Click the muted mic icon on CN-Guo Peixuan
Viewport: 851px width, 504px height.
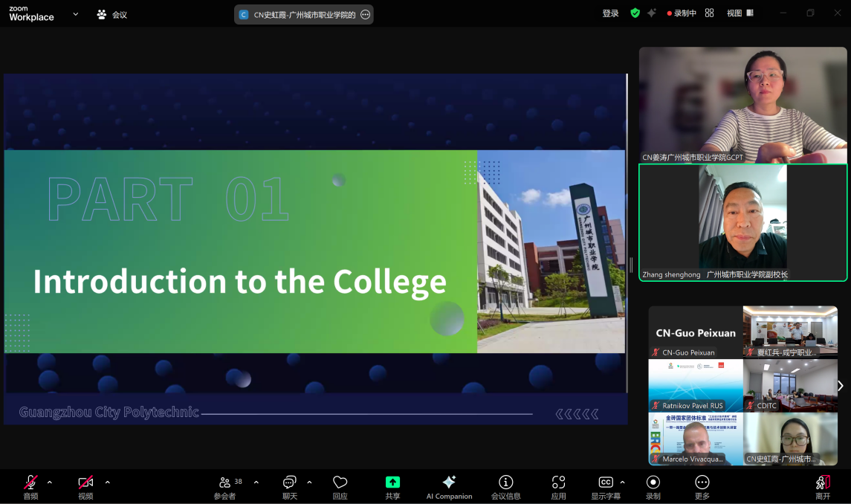[x=656, y=352]
